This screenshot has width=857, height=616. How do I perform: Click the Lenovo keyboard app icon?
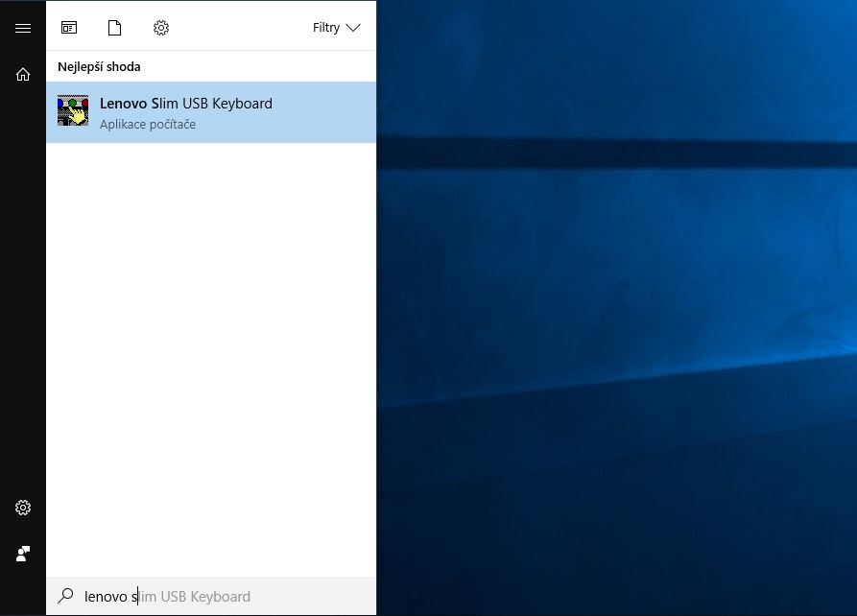click(73, 111)
